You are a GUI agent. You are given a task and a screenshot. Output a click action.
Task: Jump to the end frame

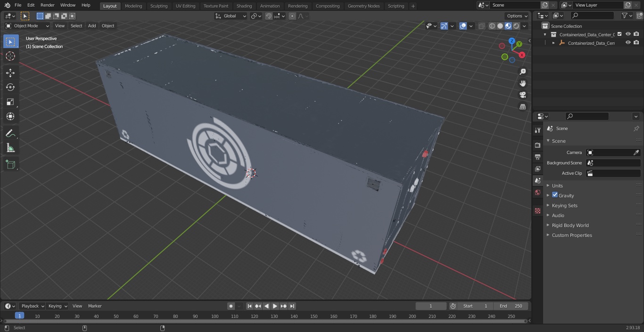292,306
